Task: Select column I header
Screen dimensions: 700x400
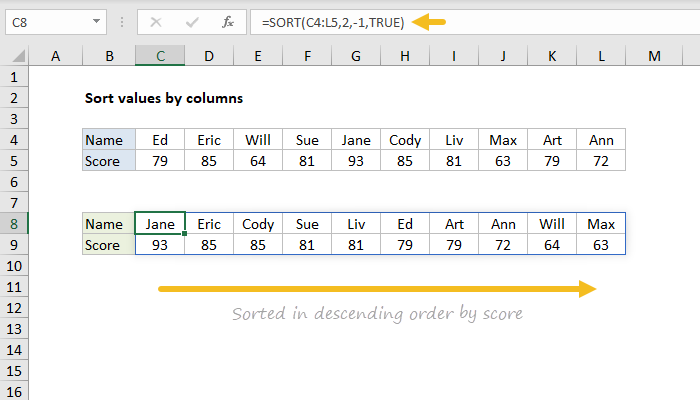Action: point(454,56)
